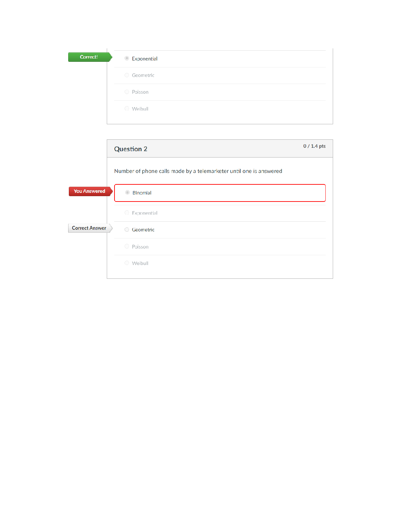Select Geometric radio button in Question 2
The height and width of the screenshot is (532, 411).
point(127,230)
